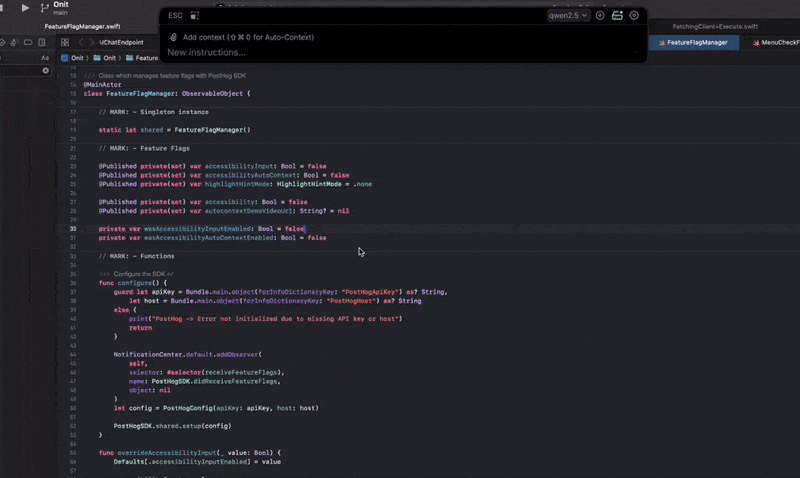
Task: Click the resize window icon beside ESC
Action: 194,15
